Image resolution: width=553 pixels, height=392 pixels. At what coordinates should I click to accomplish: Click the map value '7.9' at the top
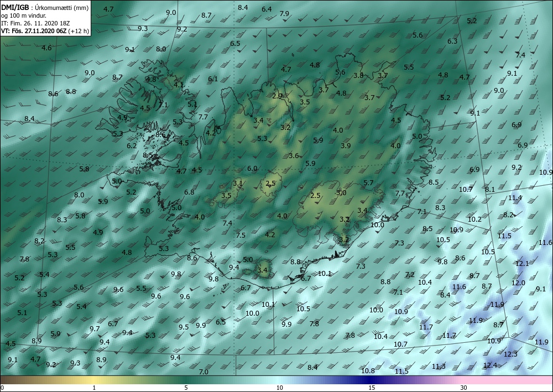pos(284,14)
